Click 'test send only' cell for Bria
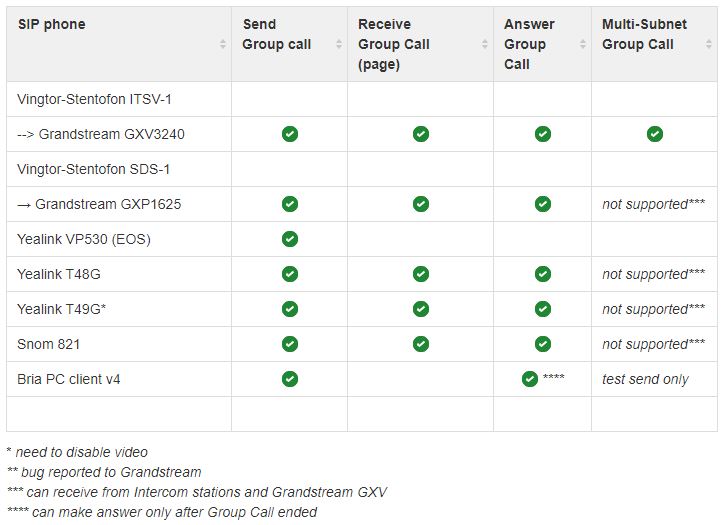The height and width of the screenshot is (525, 728). [645, 379]
